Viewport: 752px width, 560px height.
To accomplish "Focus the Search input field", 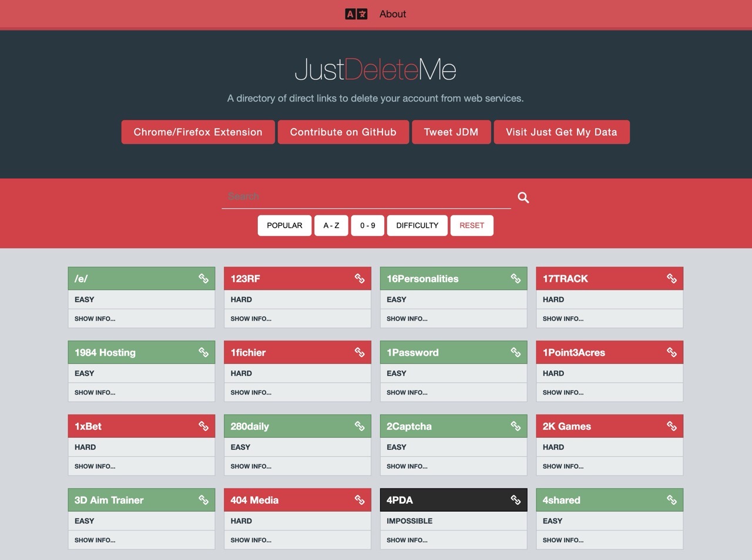I will point(366,197).
